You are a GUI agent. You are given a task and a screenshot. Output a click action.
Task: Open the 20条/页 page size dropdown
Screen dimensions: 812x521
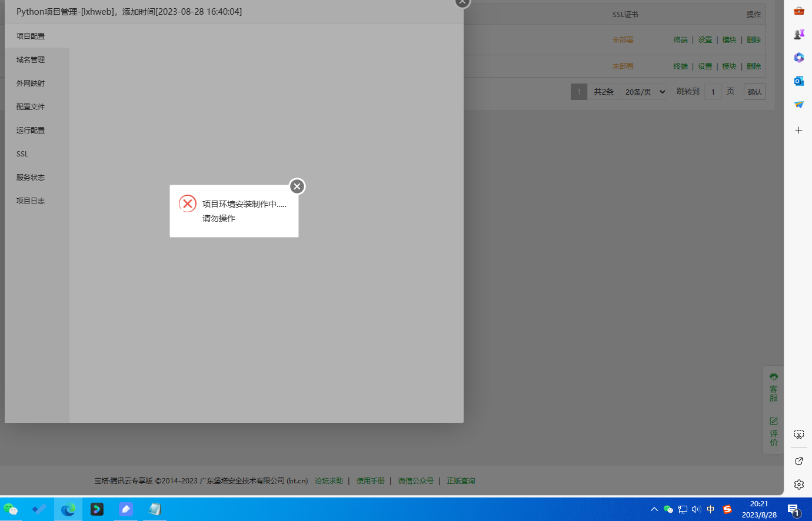[644, 92]
